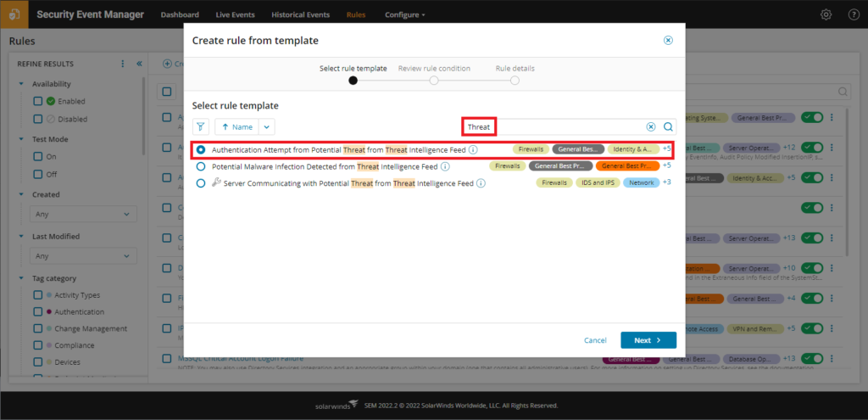Open the sort field dropdown arrow
The height and width of the screenshot is (420, 868).
[267, 127]
